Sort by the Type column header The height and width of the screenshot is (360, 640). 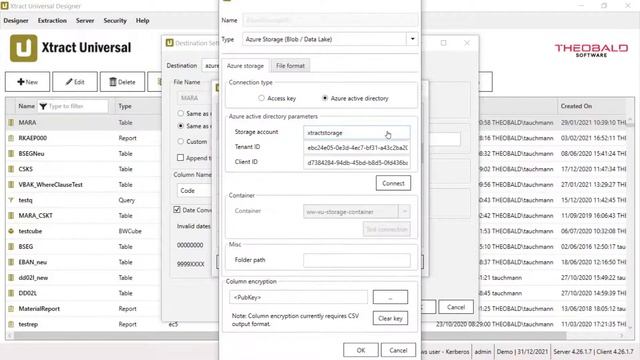tap(125, 106)
